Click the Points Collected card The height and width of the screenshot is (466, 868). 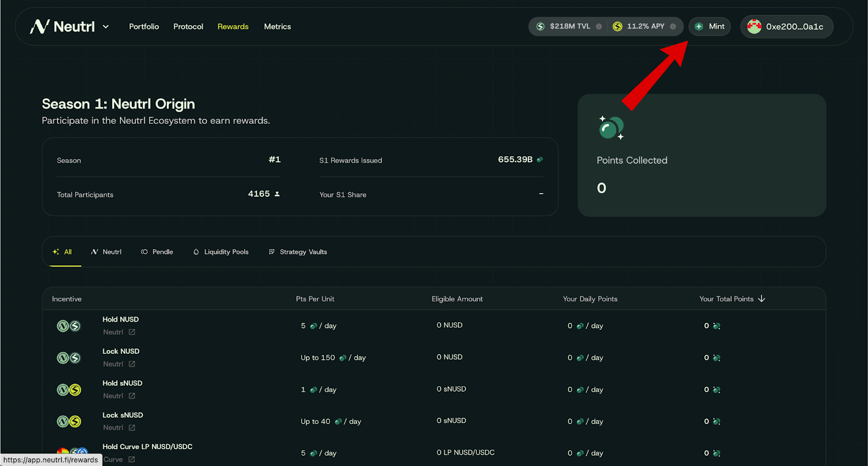tap(702, 155)
